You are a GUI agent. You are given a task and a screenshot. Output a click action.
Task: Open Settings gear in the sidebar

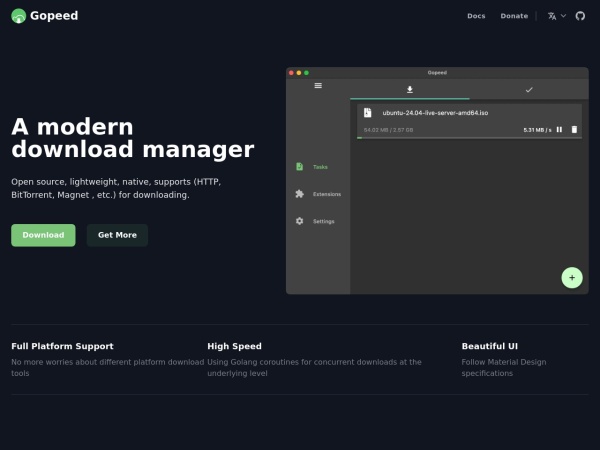pos(300,221)
